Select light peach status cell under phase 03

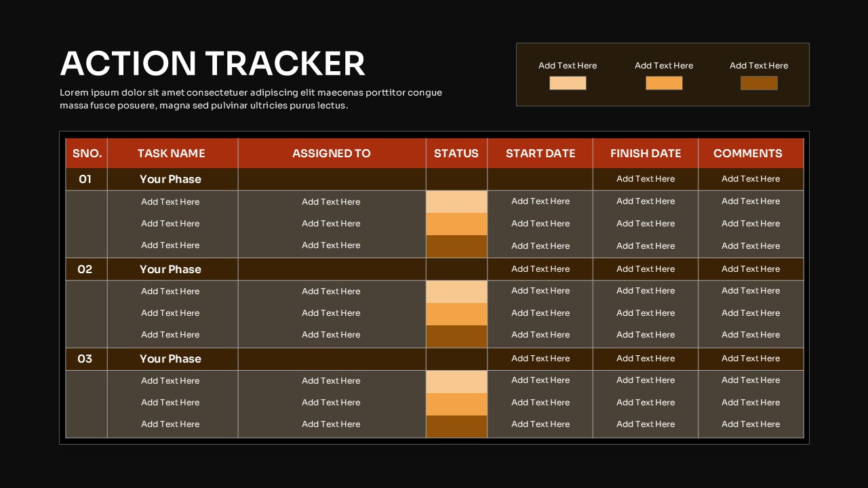click(x=456, y=382)
